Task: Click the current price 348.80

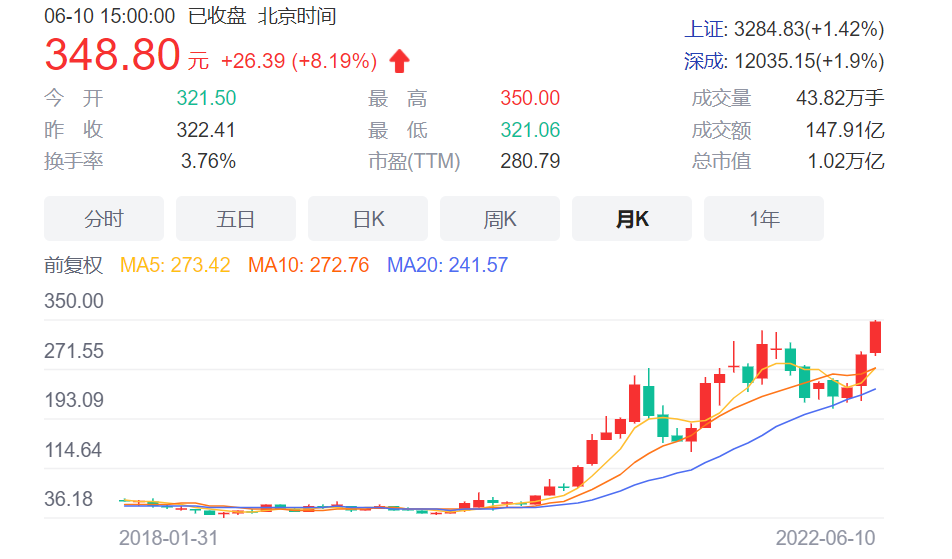Action: coord(112,55)
